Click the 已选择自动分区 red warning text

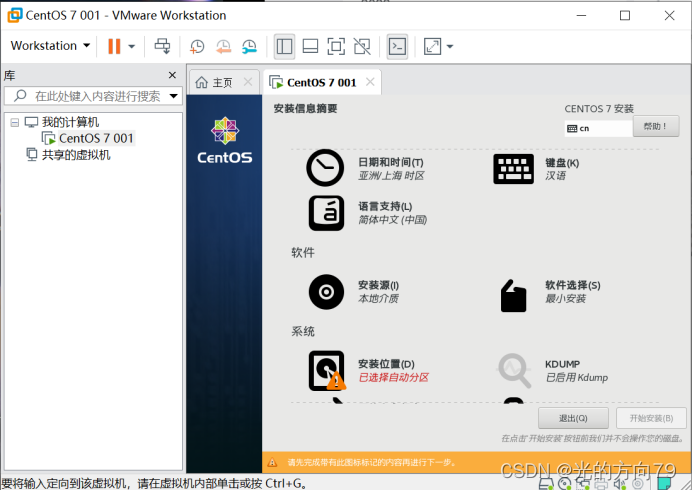(393, 377)
